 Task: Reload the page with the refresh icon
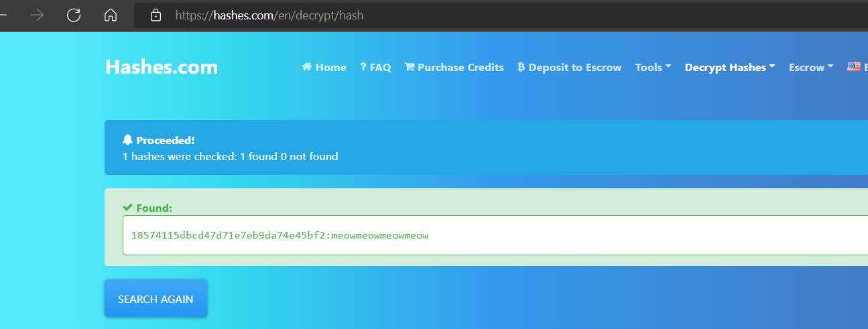point(74,15)
